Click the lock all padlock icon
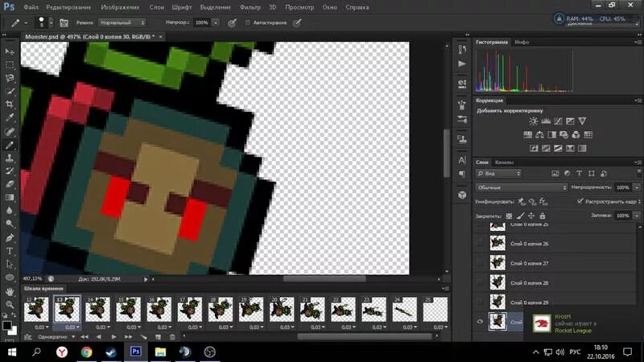Image resolution: width=644 pixels, height=362 pixels. point(543,216)
